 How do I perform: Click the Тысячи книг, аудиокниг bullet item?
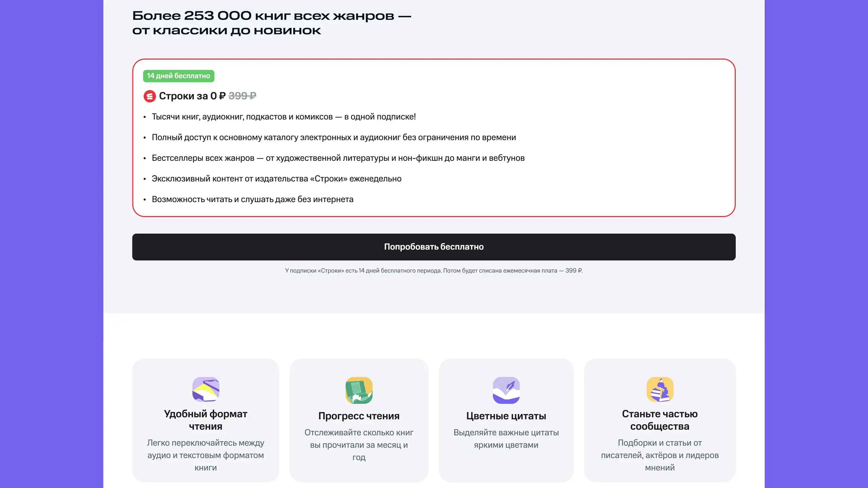[x=283, y=117]
